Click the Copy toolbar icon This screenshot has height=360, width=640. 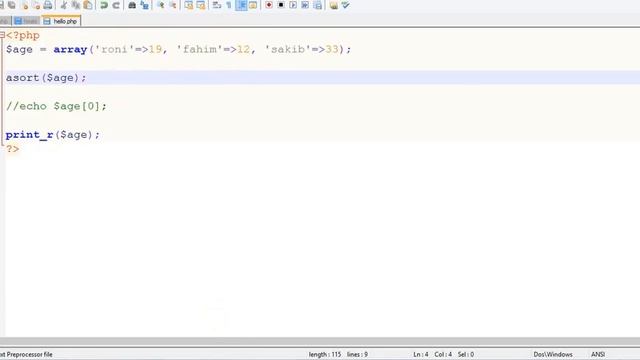coord(76,5)
